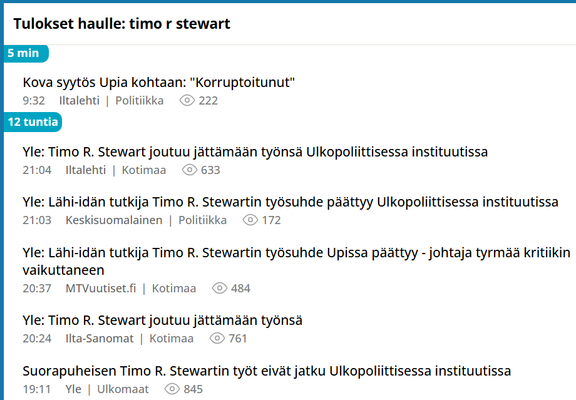576x400 pixels.
Task: Open the MTVuutiset.fi source label
Action: pyautogui.click(x=101, y=288)
